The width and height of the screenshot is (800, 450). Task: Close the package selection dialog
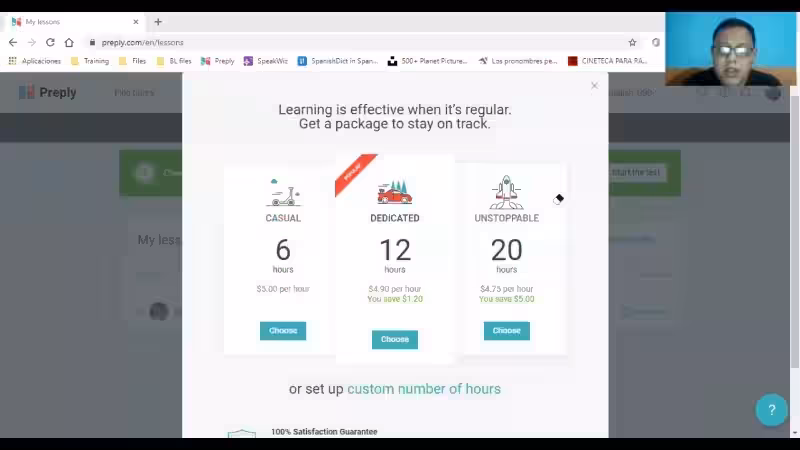594,86
